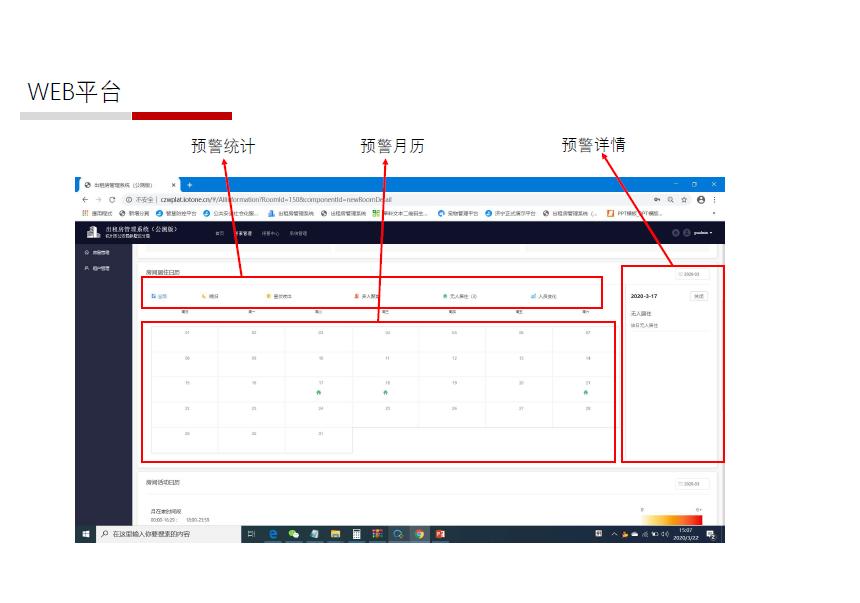Click the rental system building logo

pyautogui.click(x=93, y=232)
